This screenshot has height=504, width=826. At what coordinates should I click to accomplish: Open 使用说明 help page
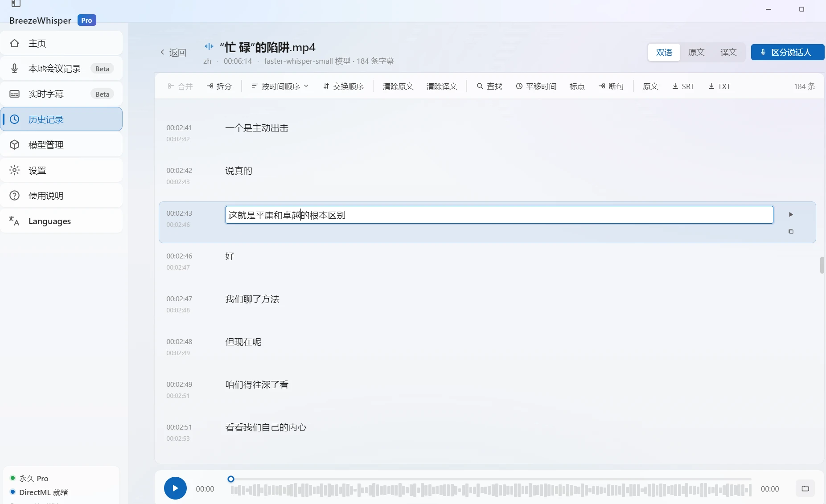tap(62, 196)
